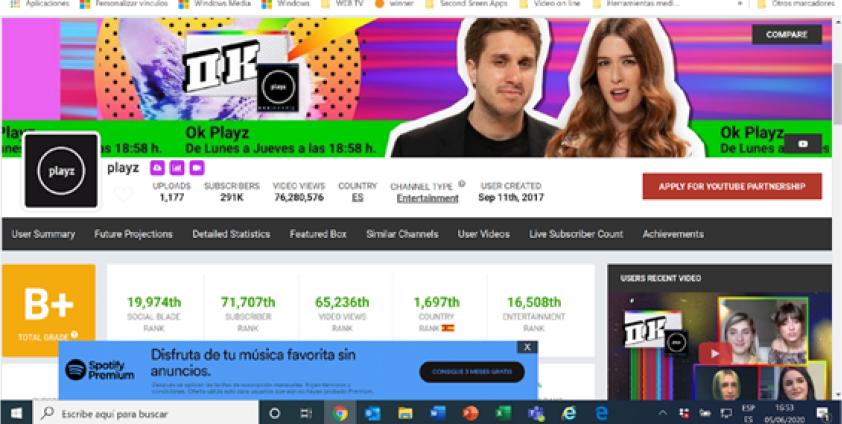The image size is (842, 424).
Task: Click the info icon next to Total Grade
Action: click(x=74, y=335)
